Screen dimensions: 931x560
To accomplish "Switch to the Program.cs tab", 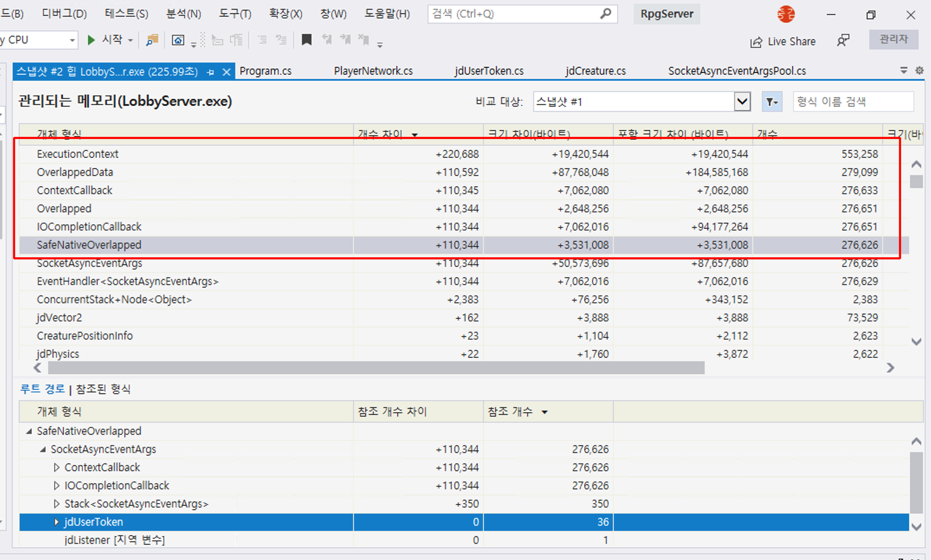I will click(x=266, y=71).
